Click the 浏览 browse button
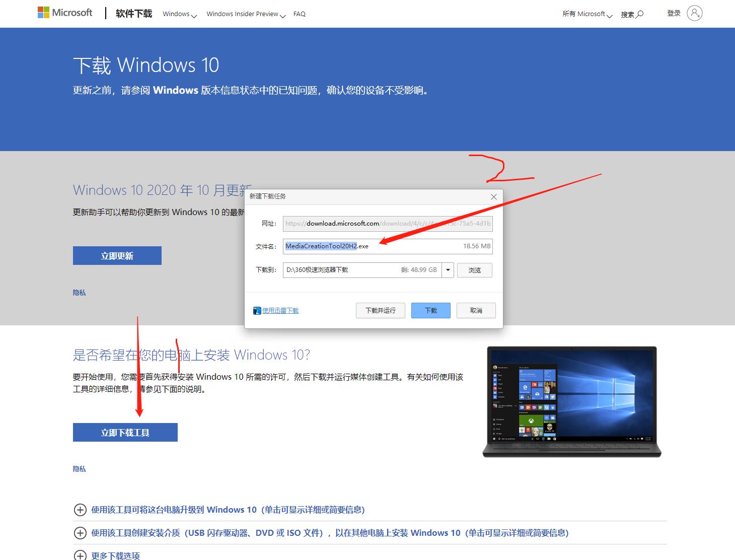Viewport: 735px width, 560px height. click(475, 270)
